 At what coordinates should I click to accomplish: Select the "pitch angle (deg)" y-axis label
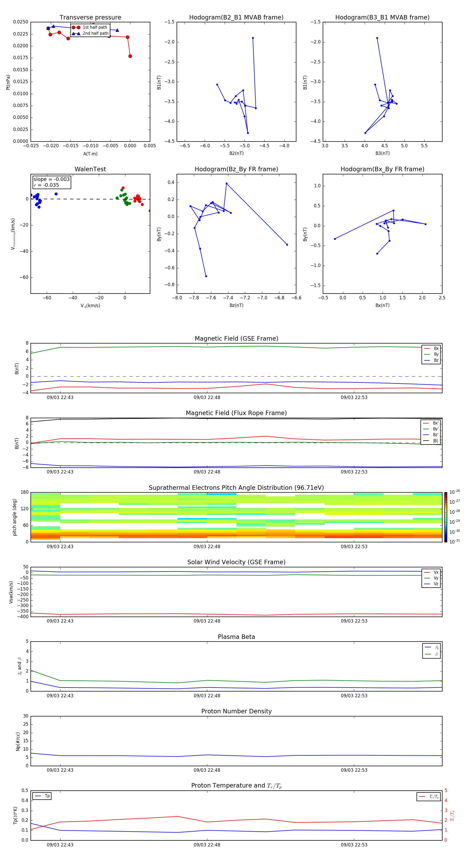point(14,517)
